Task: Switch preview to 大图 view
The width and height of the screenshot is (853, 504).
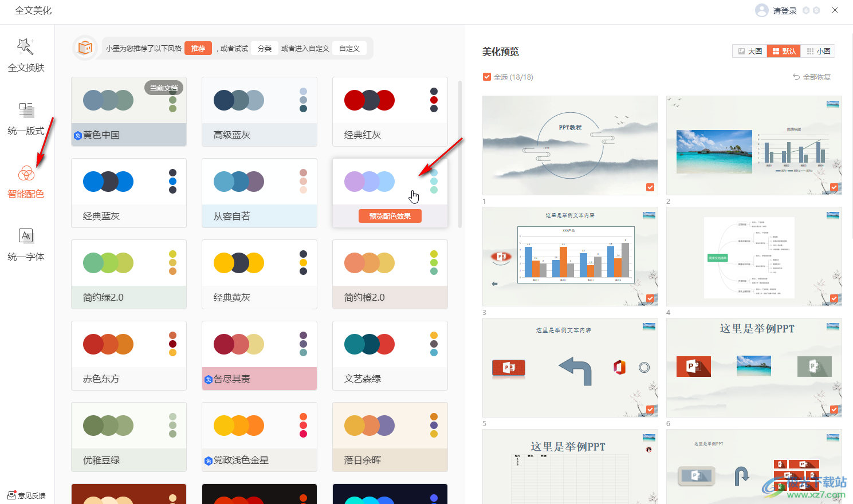Action: (x=750, y=51)
